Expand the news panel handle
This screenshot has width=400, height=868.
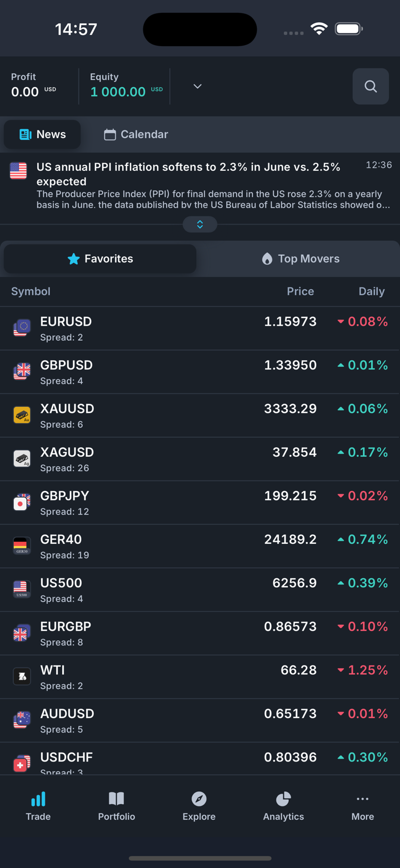tap(200, 224)
